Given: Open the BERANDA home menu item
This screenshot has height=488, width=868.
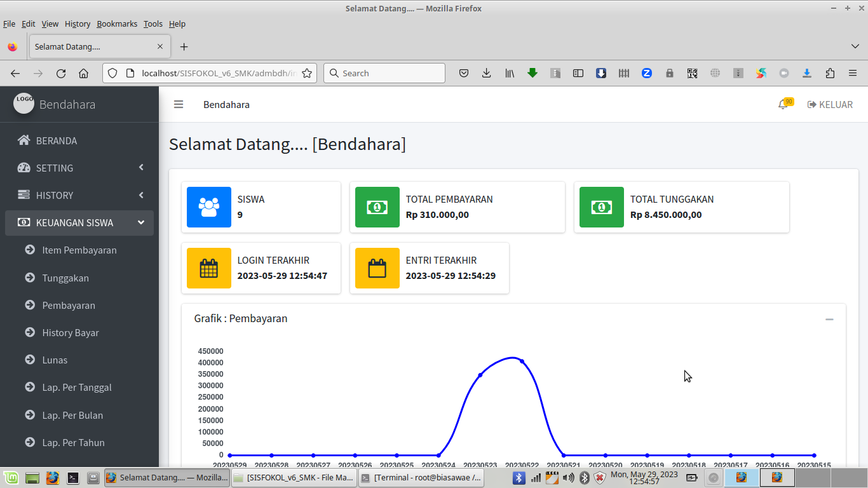Looking at the screenshot, I should [x=79, y=140].
